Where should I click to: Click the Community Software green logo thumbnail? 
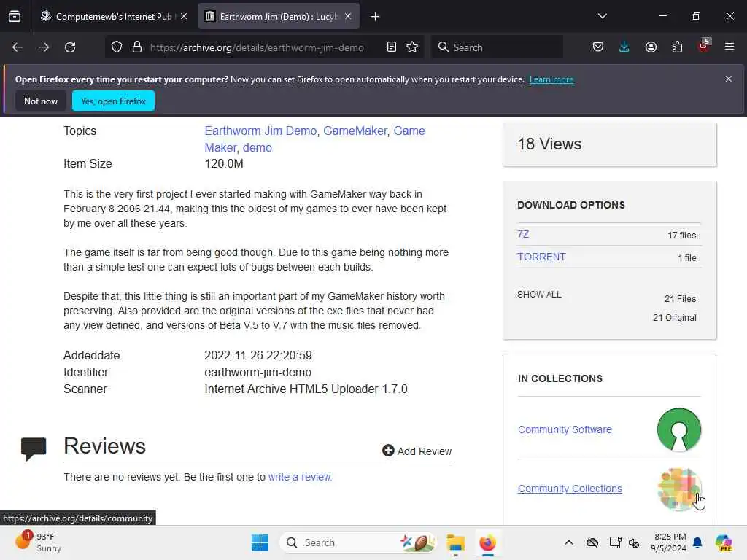[679, 429]
